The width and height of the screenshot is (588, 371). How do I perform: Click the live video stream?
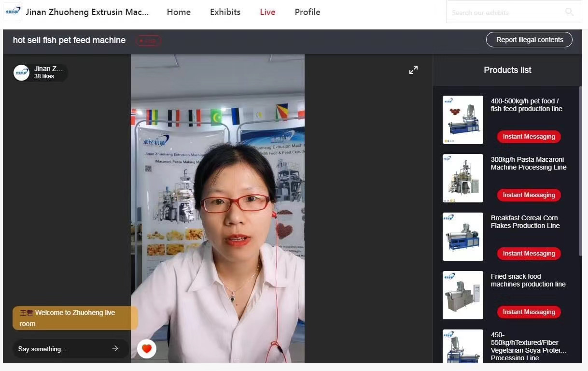pyautogui.click(x=218, y=209)
